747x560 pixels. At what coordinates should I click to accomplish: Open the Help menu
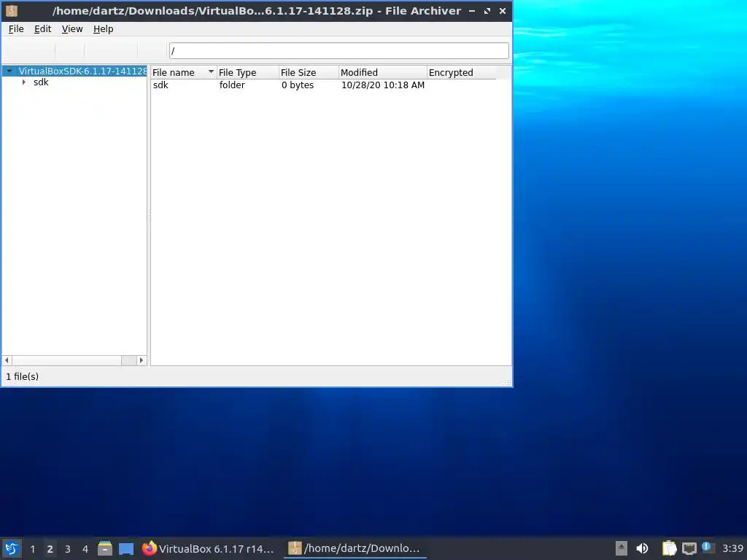103,29
